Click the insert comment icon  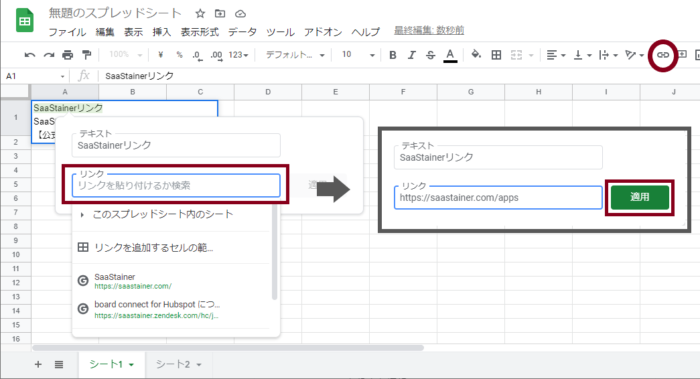tap(682, 54)
